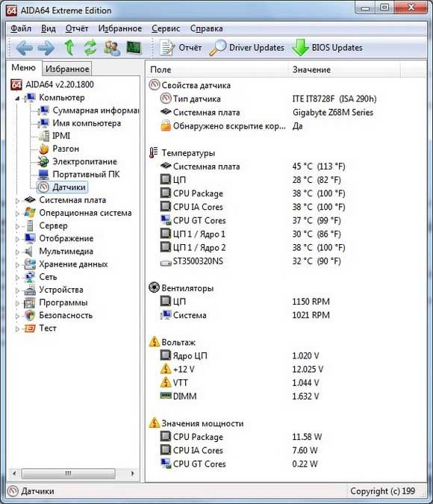The width and height of the screenshot is (433, 504).
Task: Click the users icon in toolbar
Action: 112,48
